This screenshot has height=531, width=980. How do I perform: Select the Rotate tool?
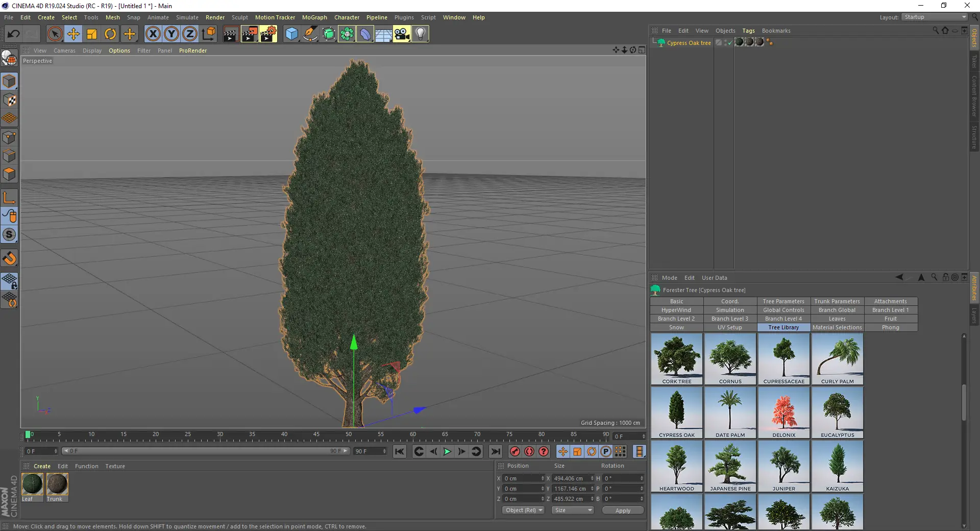[110, 34]
